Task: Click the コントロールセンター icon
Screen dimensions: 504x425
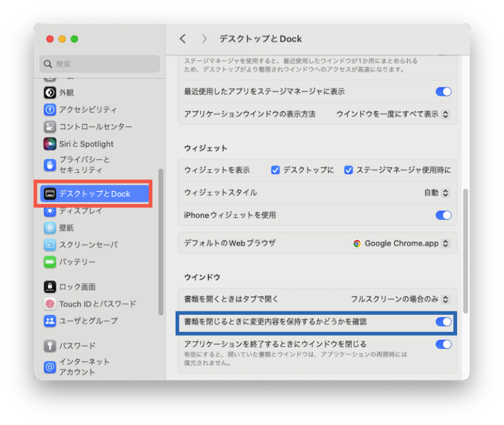Action: (x=50, y=127)
